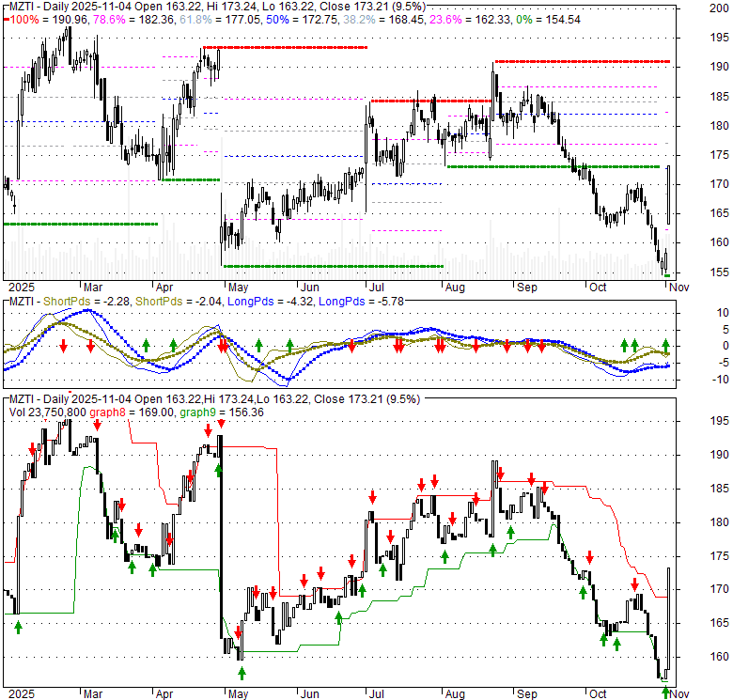Screen dimensions: 733x700
Task: Click the green buy arrow at far right of oscillator panel
Action: tap(666, 346)
